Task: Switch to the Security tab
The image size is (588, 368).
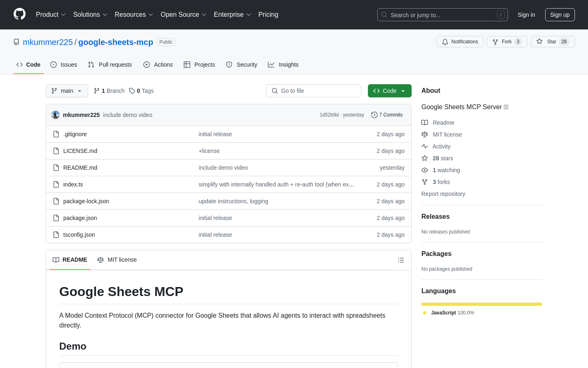Action: click(x=242, y=65)
